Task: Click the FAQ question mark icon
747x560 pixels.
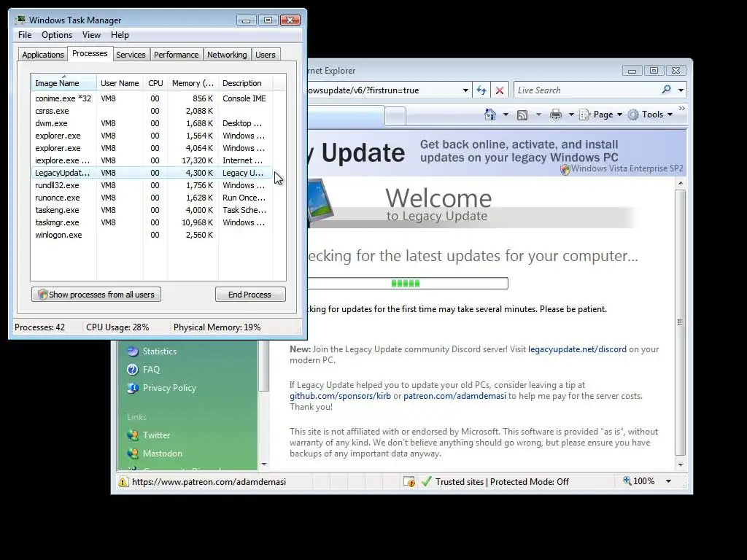Action: coord(133,370)
